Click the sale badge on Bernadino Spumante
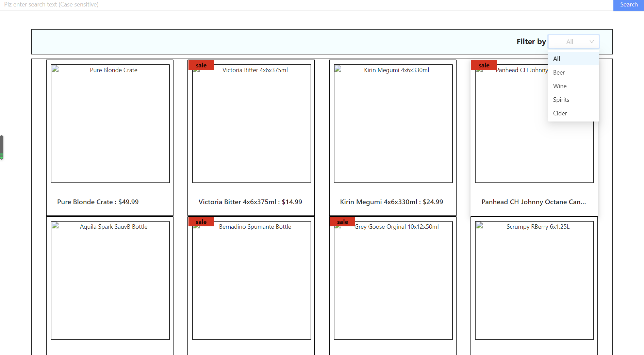 [201, 222]
